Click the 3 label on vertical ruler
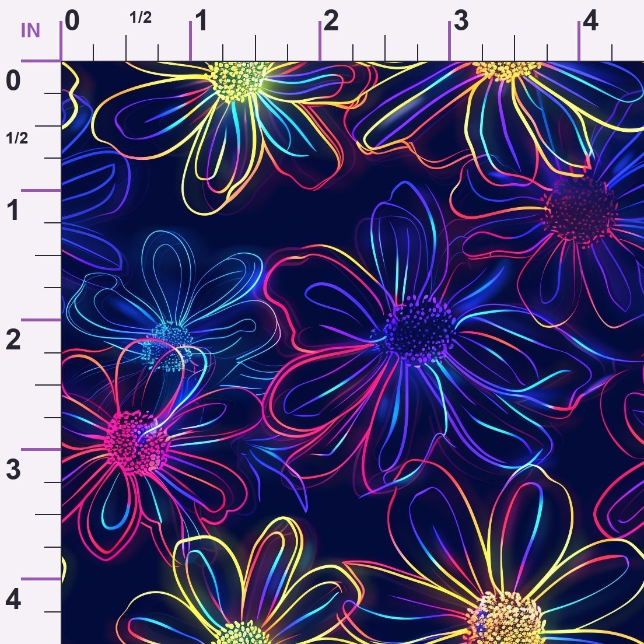644x644 pixels. 13,470
